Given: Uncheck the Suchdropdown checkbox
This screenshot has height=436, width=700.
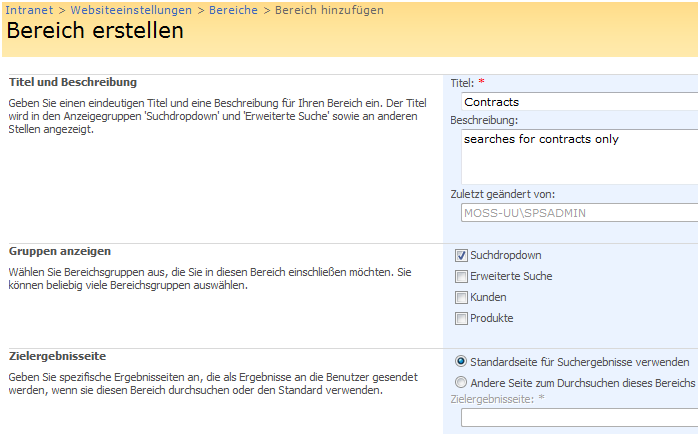Looking at the screenshot, I should point(461,255).
